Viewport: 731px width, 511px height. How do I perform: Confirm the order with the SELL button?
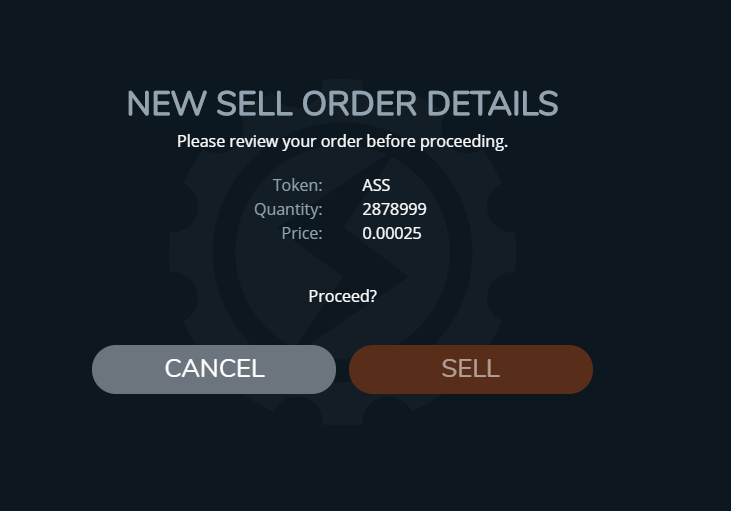click(470, 369)
